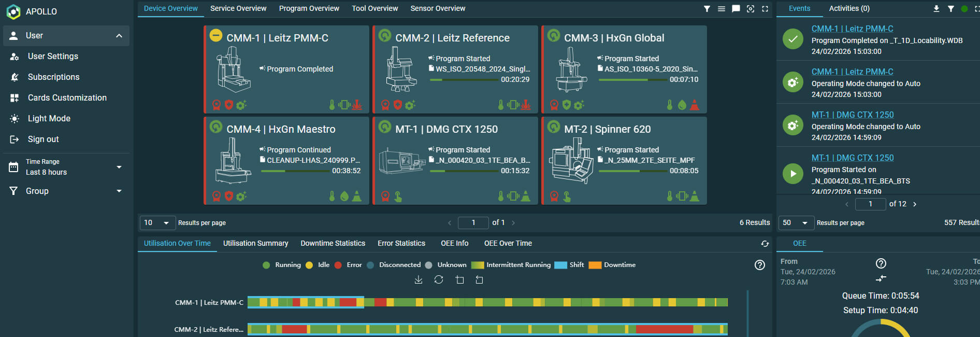980x337 pixels.
Task: Refresh the utilisation chart panel
Action: (x=765, y=244)
